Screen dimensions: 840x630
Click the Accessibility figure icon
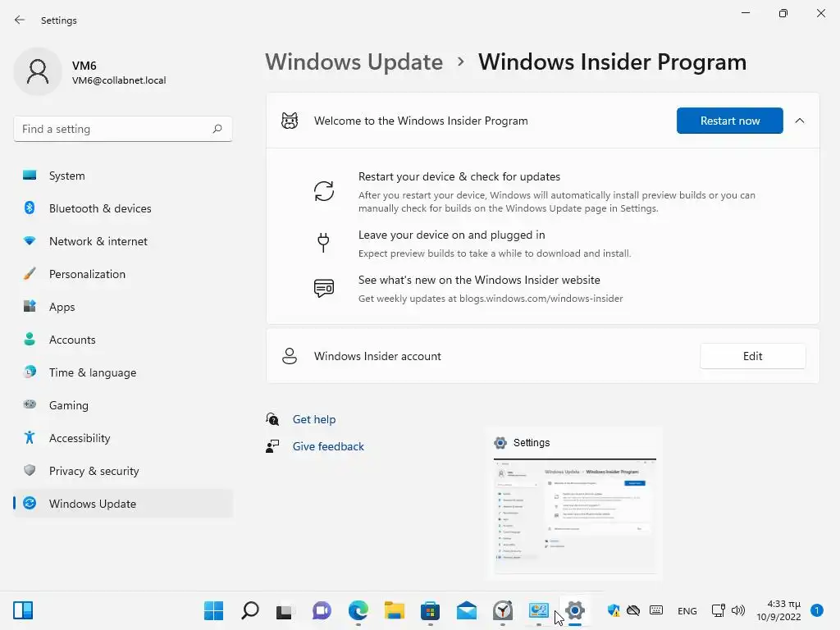tap(30, 438)
